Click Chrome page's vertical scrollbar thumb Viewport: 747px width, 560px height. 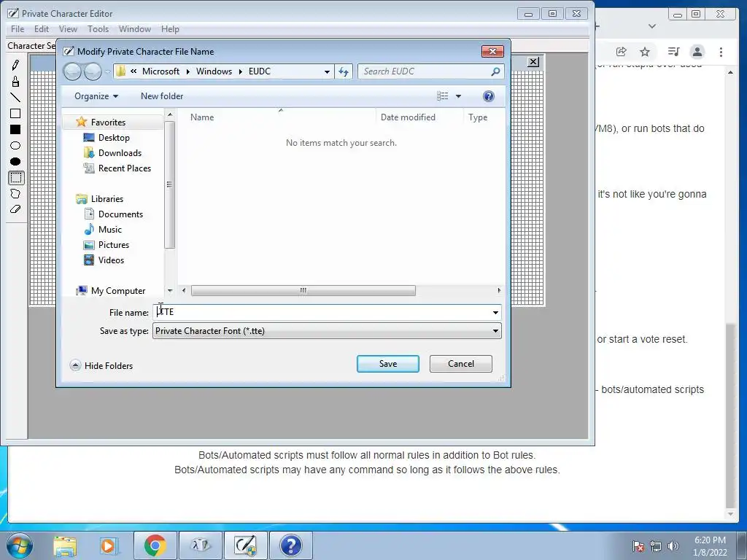pos(730,415)
